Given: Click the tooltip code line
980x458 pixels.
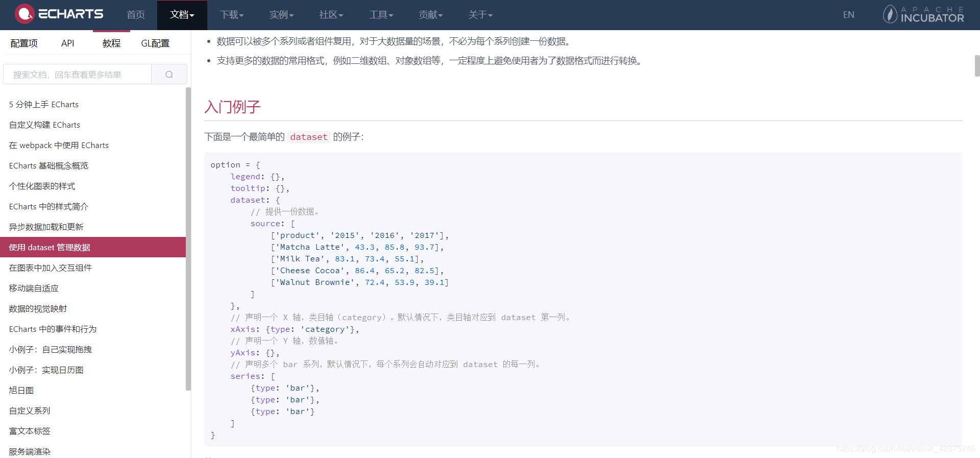Looking at the screenshot, I should tap(260, 188).
